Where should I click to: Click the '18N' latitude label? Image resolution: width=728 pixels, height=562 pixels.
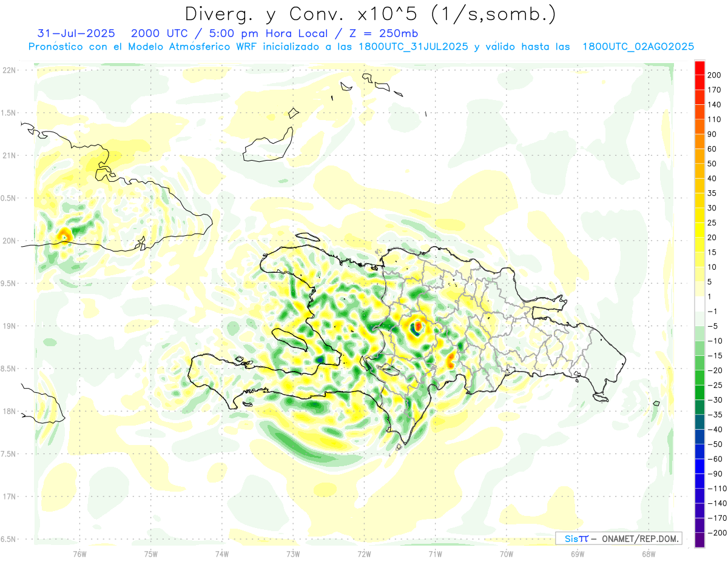click(9, 411)
